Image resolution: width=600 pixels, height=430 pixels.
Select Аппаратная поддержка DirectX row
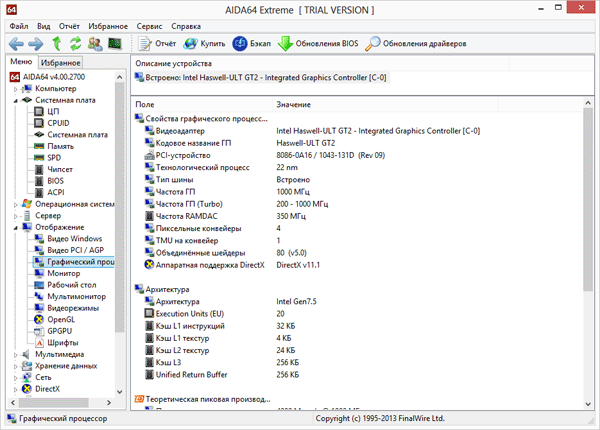pos(232,265)
